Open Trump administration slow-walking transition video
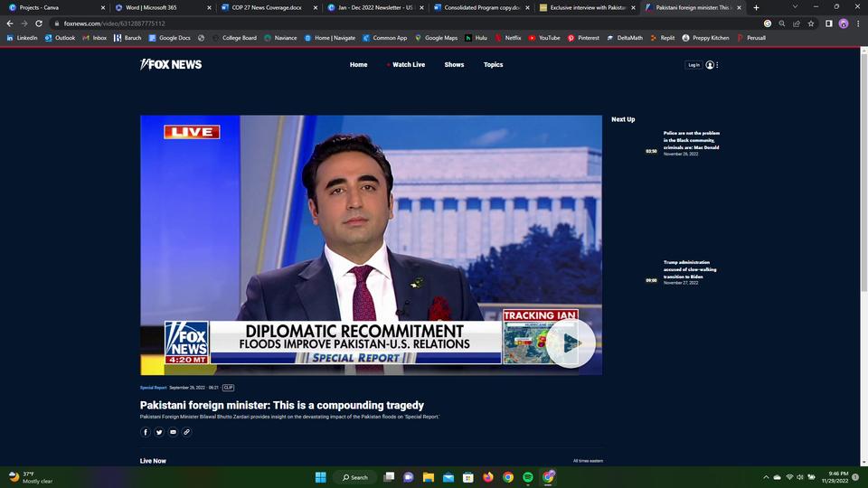The image size is (868, 488). (x=690, y=269)
